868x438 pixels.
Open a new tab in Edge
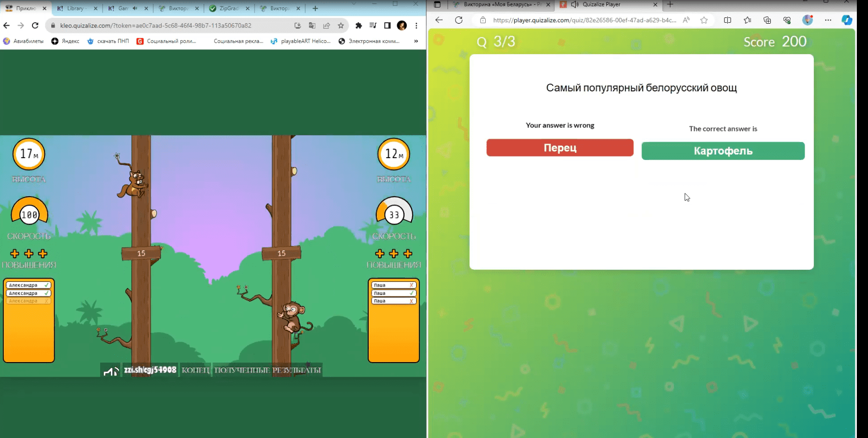click(670, 4)
